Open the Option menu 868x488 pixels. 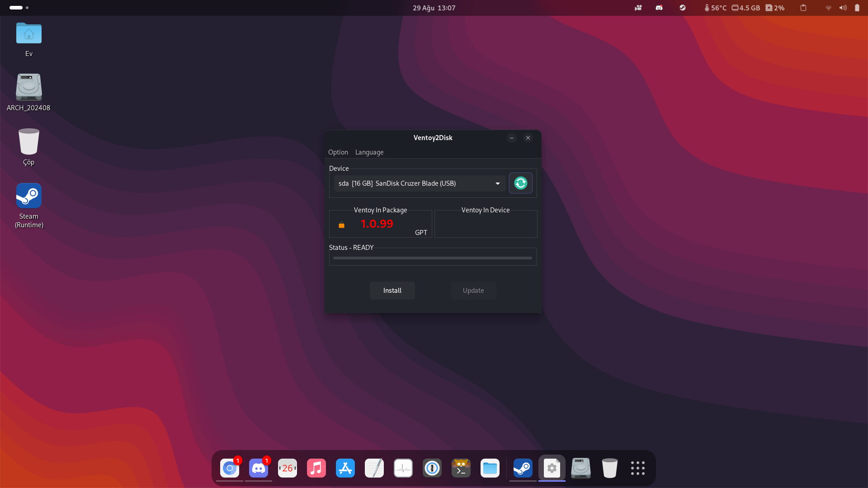pyautogui.click(x=338, y=152)
